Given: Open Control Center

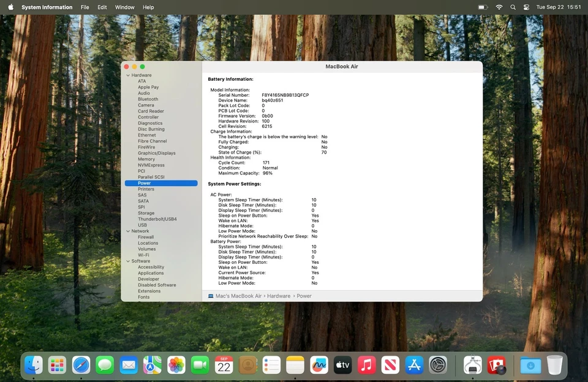Looking at the screenshot, I should (x=527, y=7).
